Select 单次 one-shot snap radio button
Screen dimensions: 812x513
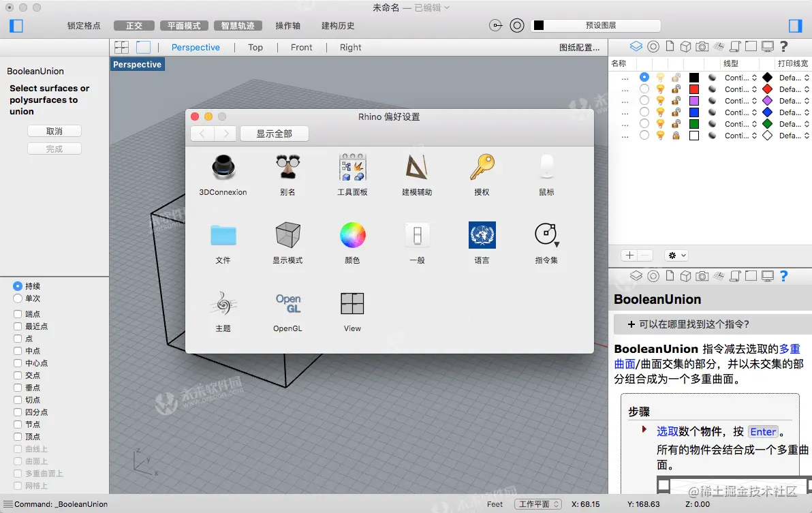coord(18,298)
